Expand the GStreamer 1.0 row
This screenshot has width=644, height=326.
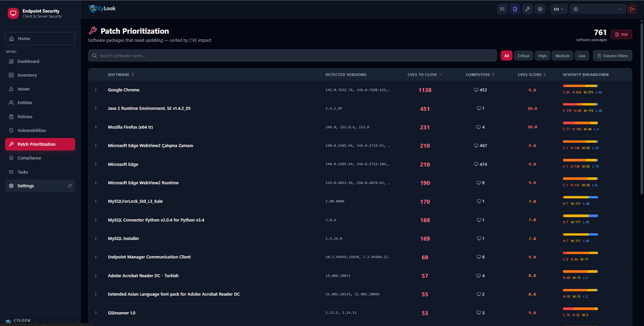[x=96, y=313]
